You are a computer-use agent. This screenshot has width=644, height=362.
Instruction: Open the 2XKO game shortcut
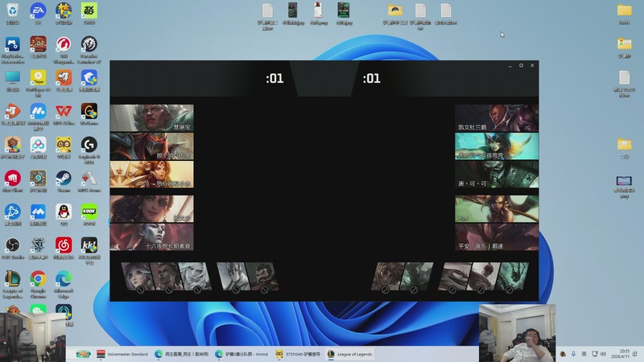point(89,11)
